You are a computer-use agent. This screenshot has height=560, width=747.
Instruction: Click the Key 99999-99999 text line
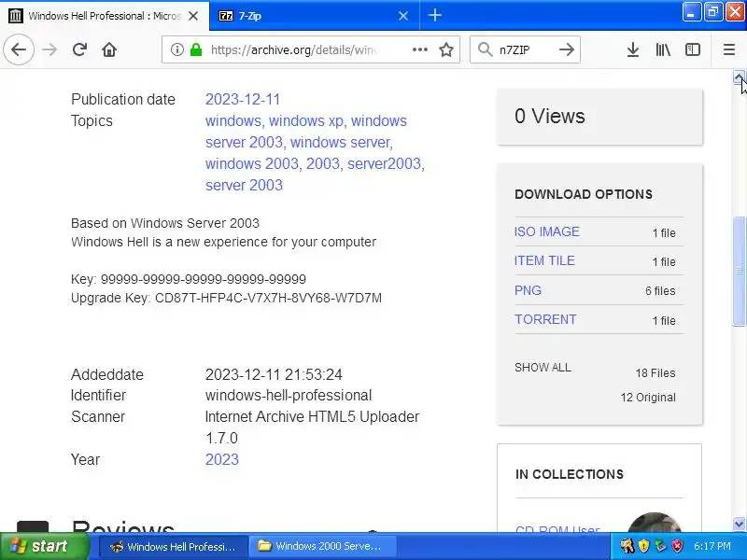click(189, 279)
